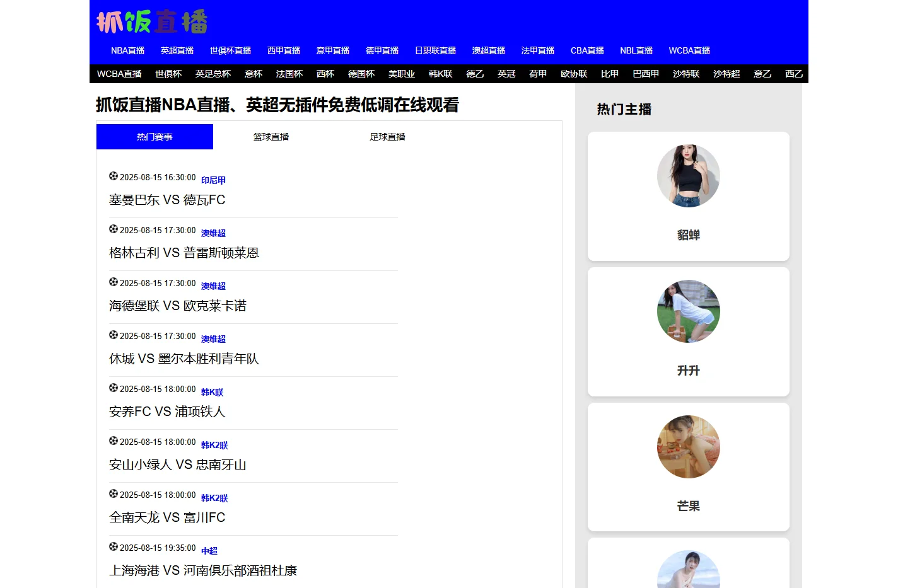Viewport: 898px width, 588px height.
Task: Click streamer name 芒果
Action: point(689,506)
